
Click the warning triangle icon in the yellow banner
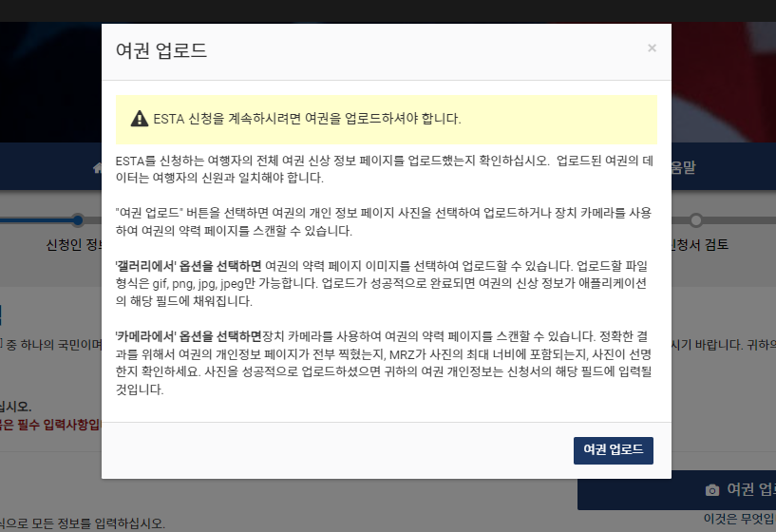[x=140, y=119]
